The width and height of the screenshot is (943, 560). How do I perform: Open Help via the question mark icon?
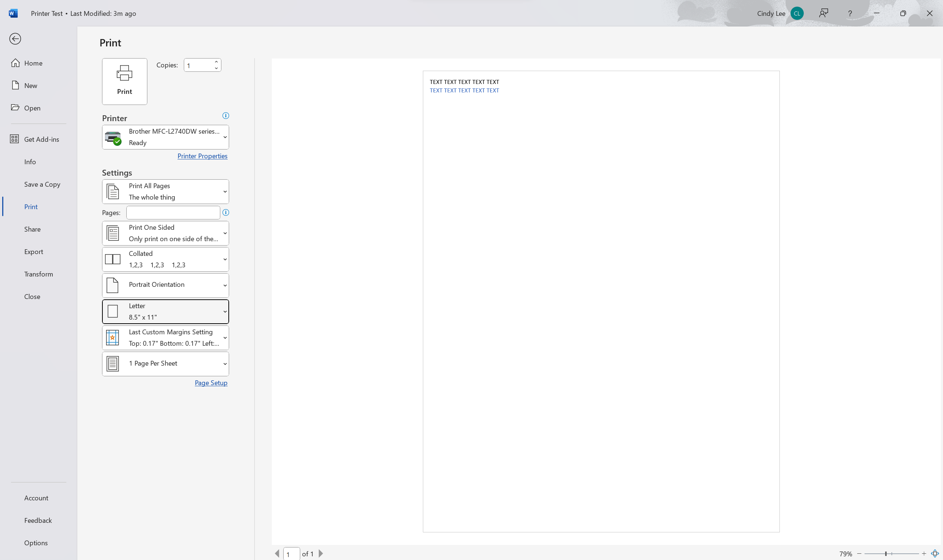pyautogui.click(x=850, y=13)
